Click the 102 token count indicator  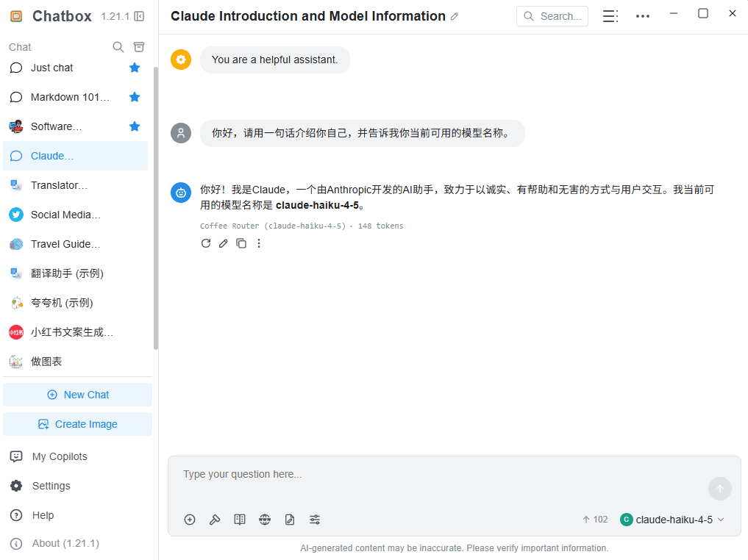tap(595, 520)
